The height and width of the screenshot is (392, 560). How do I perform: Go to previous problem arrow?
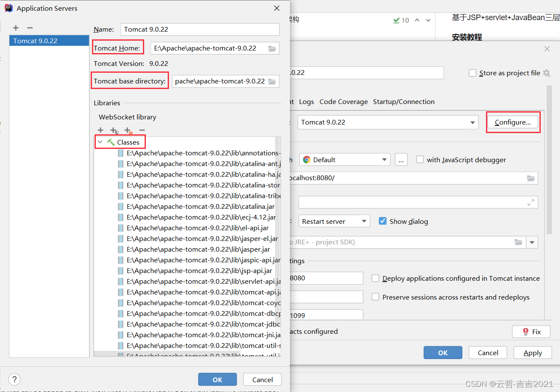(417, 20)
